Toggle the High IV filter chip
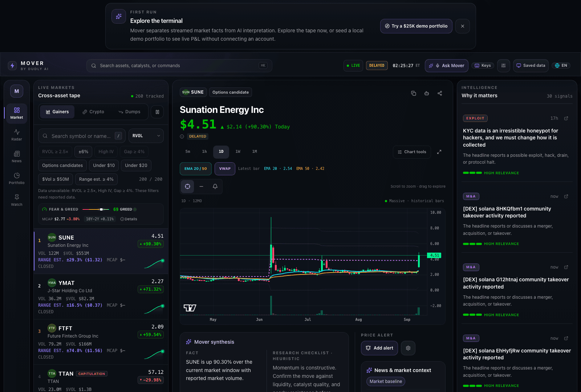 pyautogui.click(x=106, y=152)
